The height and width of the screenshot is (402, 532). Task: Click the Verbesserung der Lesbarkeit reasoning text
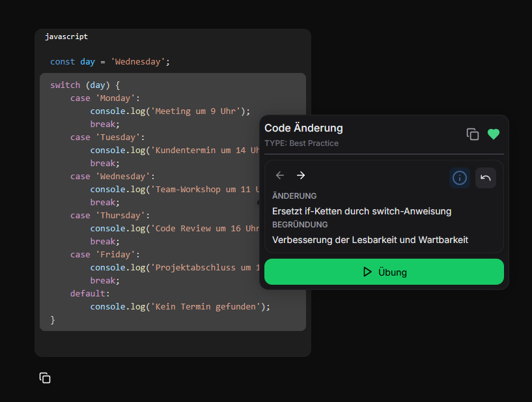tap(370, 240)
